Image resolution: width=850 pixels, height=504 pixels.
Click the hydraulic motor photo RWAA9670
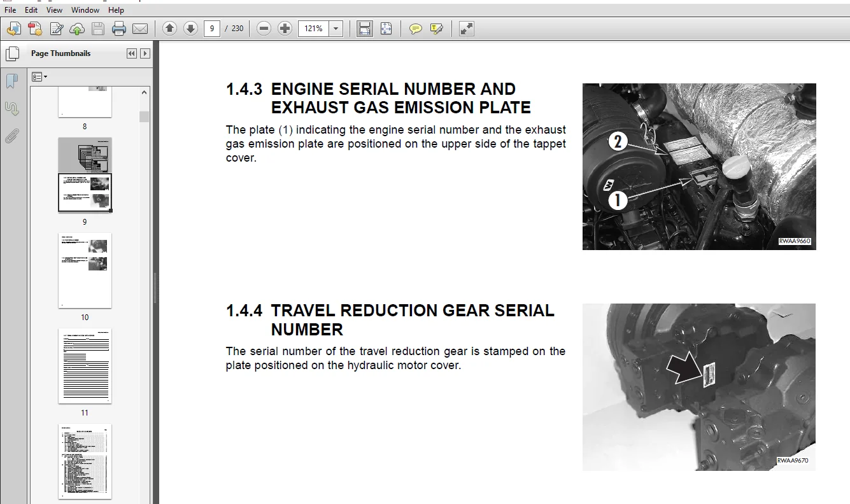pos(699,387)
